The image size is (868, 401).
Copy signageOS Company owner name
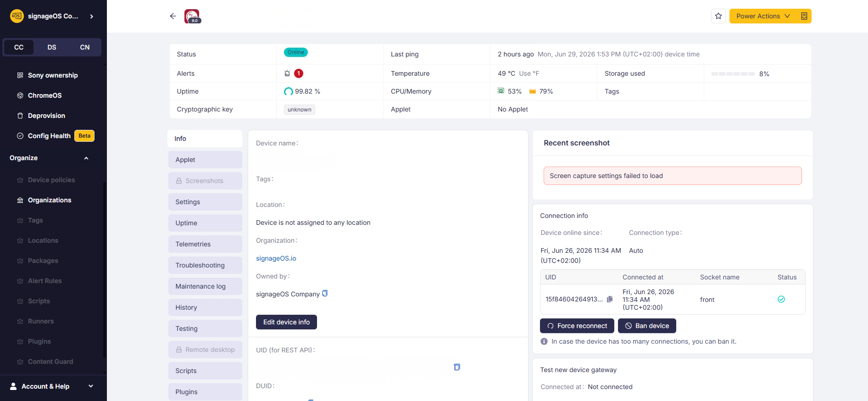pos(325,294)
